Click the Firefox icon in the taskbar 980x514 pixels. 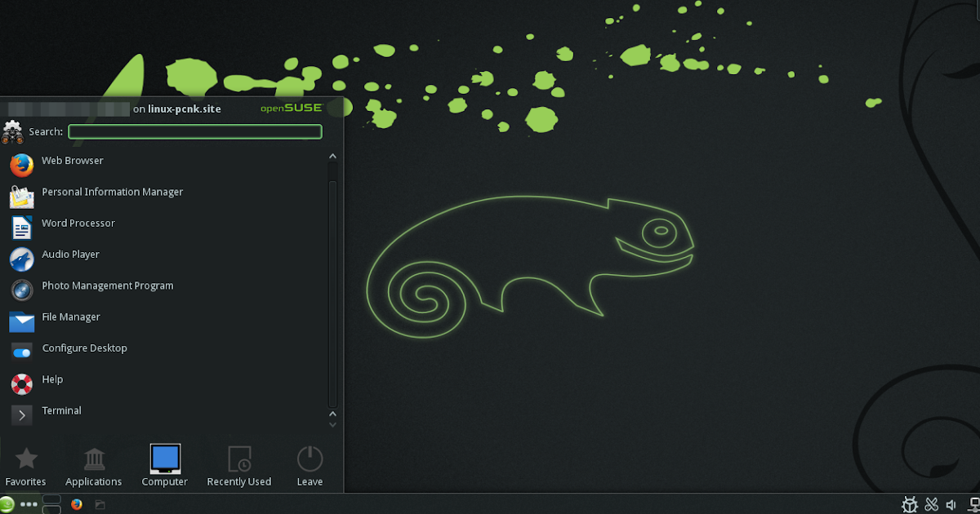pos(77,504)
